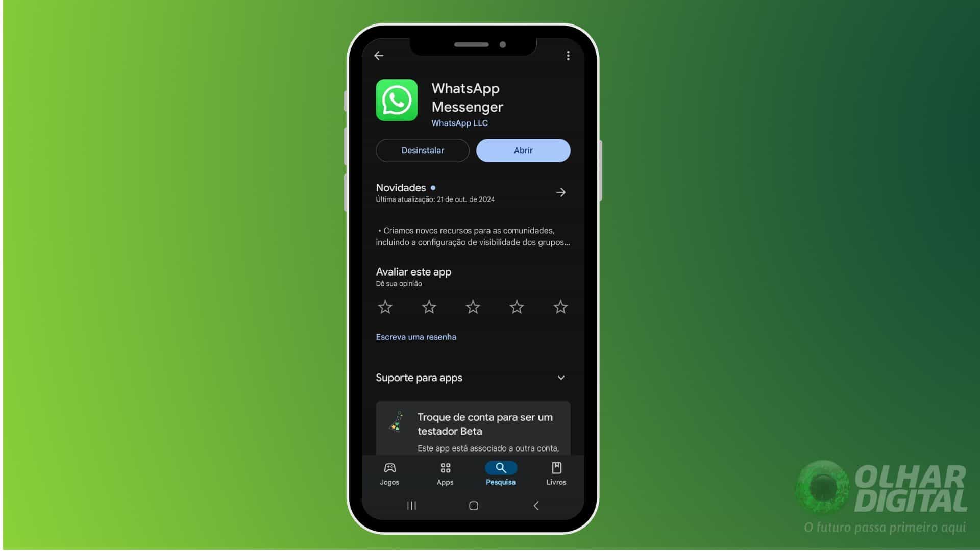Screen dimensions: 980x551
Task: Expand the Beta tester account switcher
Action: tap(473, 428)
